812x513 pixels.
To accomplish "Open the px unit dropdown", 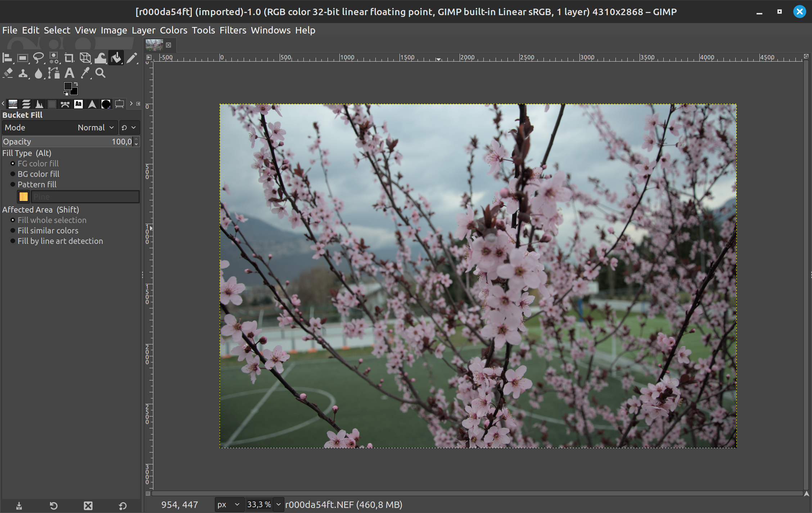I will 228,505.
